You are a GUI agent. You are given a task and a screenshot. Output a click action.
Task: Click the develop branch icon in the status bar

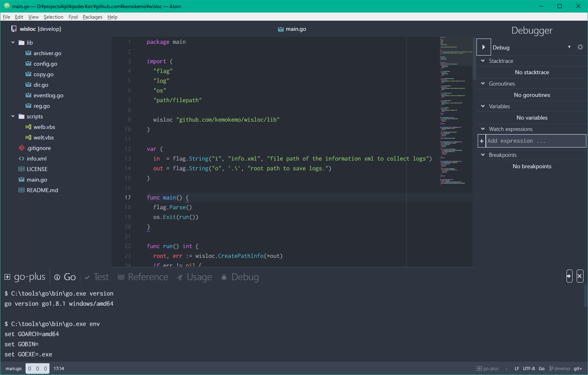[x=552, y=368]
